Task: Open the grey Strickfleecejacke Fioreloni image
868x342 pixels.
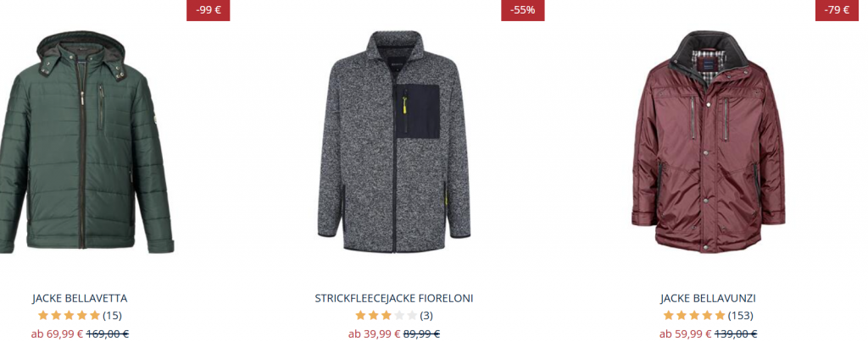Action: coord(394,142)
